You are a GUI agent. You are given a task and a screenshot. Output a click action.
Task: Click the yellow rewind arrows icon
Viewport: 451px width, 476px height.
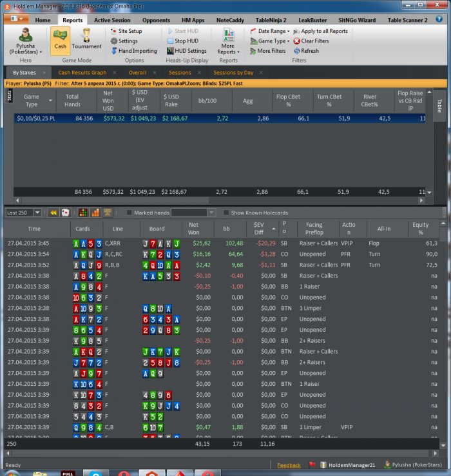[x=53, y=213]
